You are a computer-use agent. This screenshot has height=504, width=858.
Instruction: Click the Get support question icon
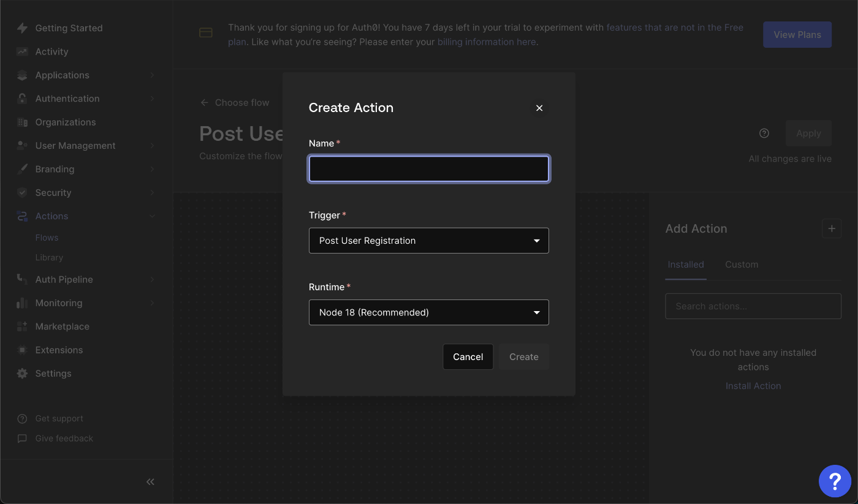22,419
